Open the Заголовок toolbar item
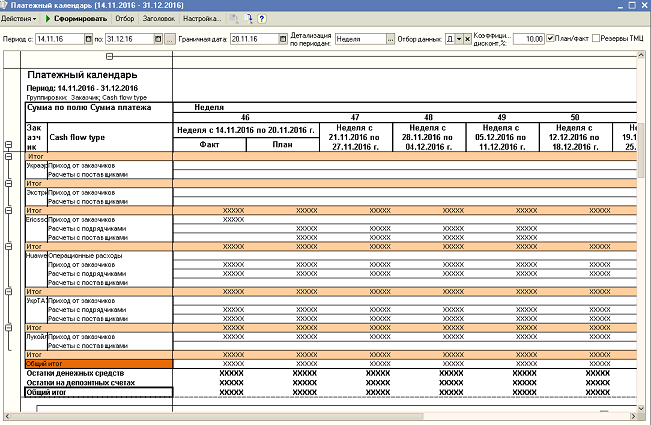 tap(159, 18)
